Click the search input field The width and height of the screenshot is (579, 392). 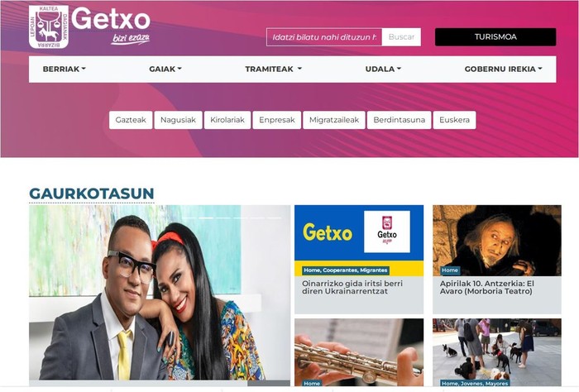[x=324, y=37]
